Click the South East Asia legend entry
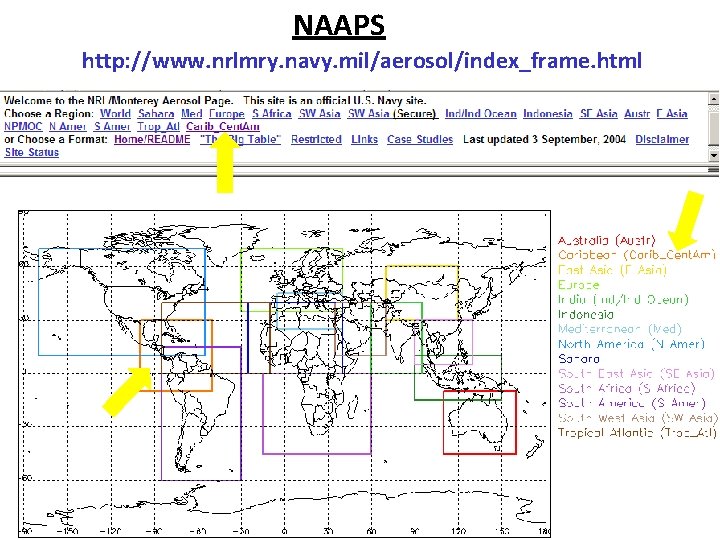The height and width of the screenshot is (540, 720). [x=636, y=374]
